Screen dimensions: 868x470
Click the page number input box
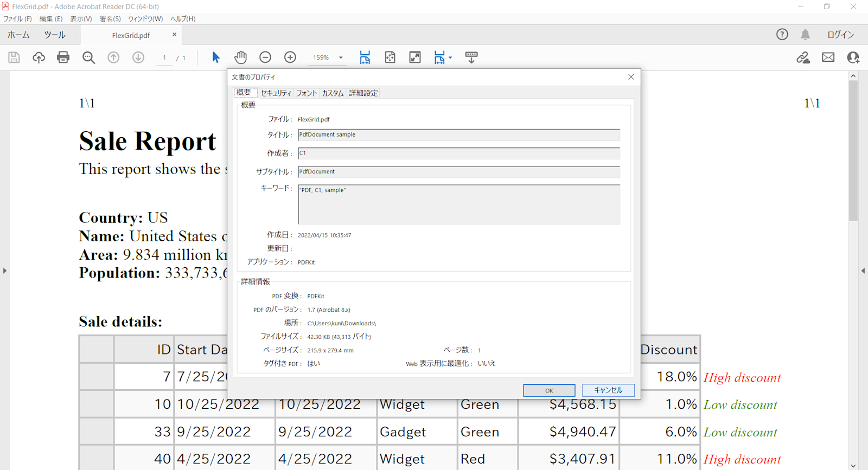coord(164,57)
